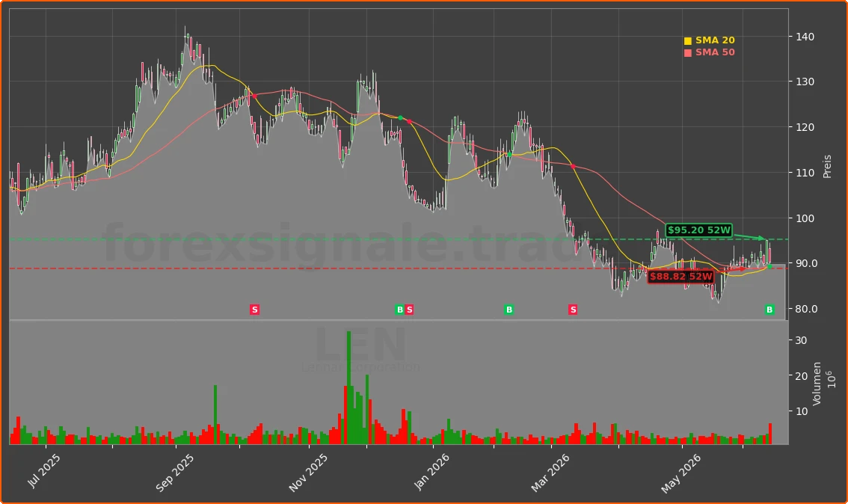Viewport: 848px width, 504px height.
Task: Click the 110 price axis tick
Action: (x=805, y=173)
